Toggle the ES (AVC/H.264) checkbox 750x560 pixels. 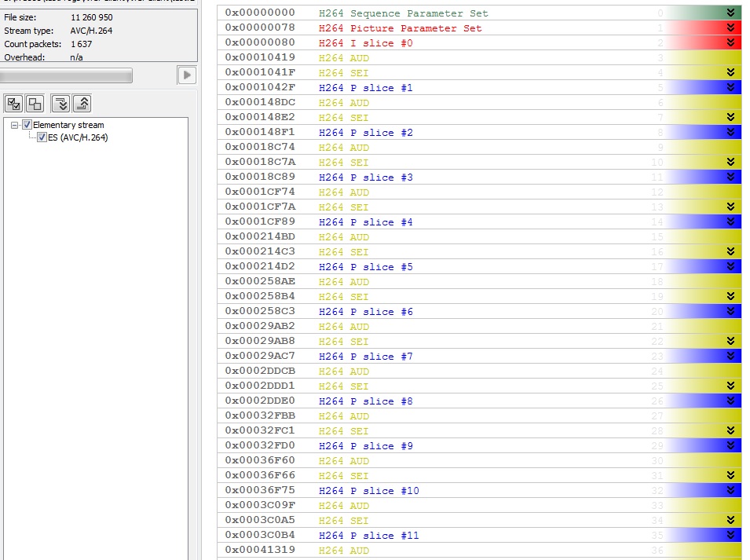[42, 137]
